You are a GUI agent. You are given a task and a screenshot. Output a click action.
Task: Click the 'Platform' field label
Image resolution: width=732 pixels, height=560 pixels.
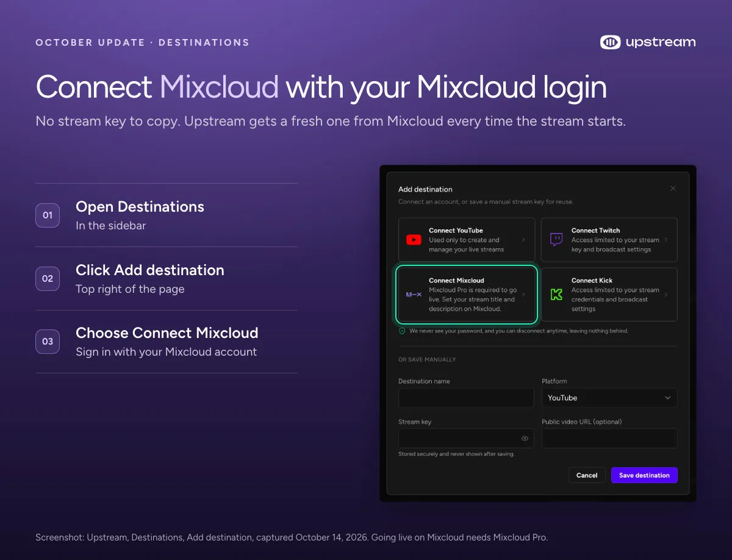(554, 381)
